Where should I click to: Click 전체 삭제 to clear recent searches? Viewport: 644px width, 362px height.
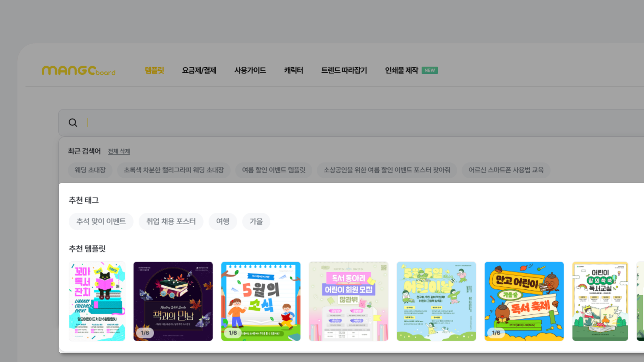point(119,152)
